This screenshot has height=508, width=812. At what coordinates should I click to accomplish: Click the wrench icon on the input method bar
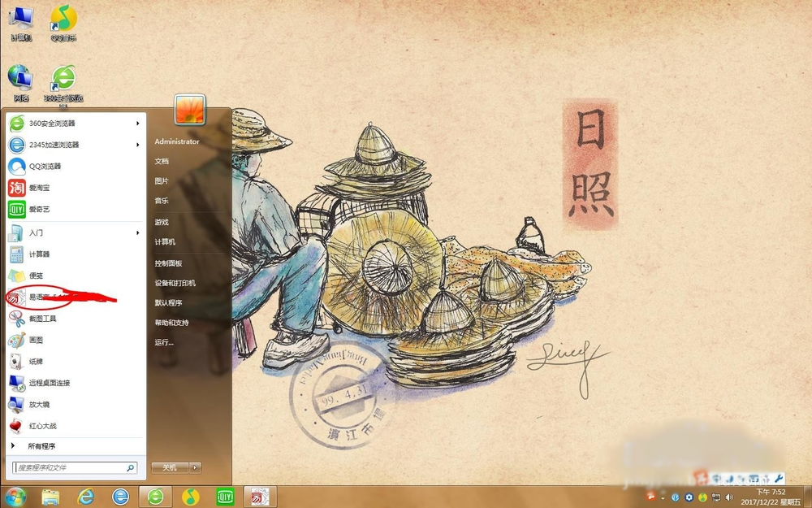pos(779,478)
